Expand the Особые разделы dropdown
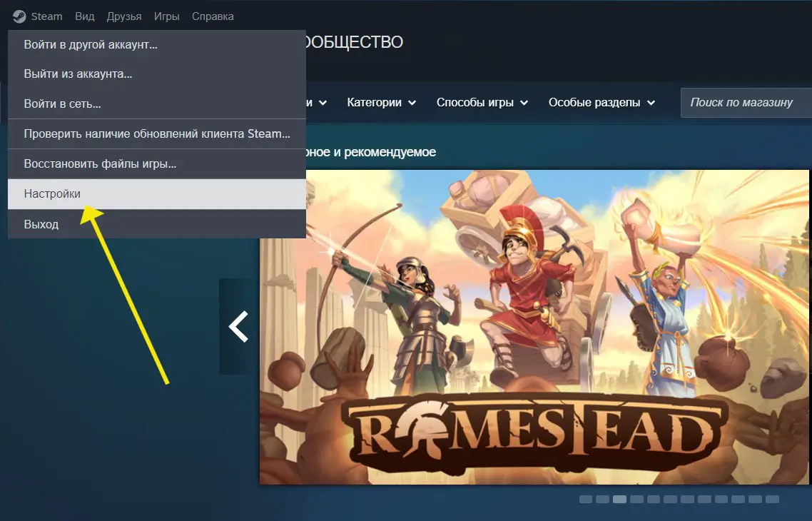 coord(602,103)
